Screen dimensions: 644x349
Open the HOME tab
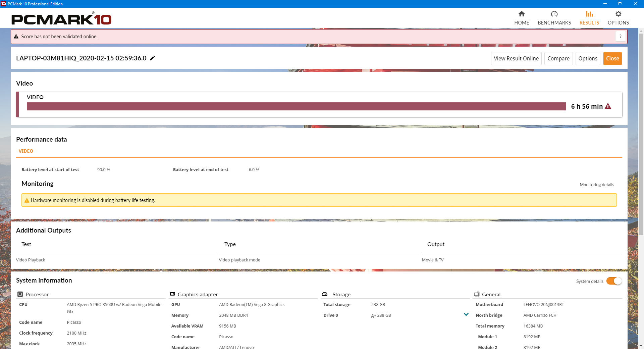[x=522, y=18]
